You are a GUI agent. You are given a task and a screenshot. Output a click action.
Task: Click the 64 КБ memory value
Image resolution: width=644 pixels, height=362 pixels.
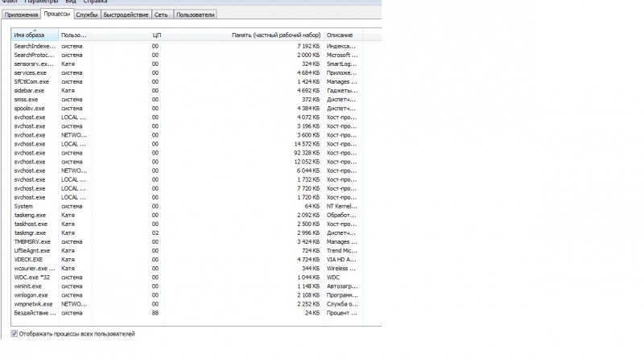(313, 206)
